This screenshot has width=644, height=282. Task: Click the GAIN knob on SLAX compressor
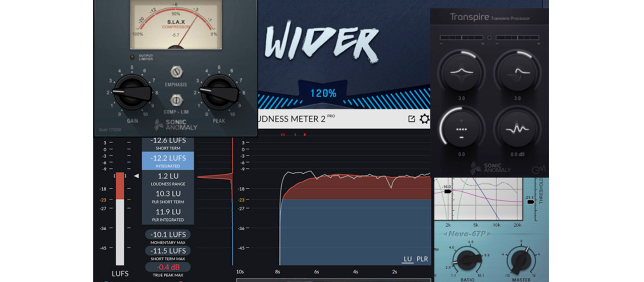(132, 93)
